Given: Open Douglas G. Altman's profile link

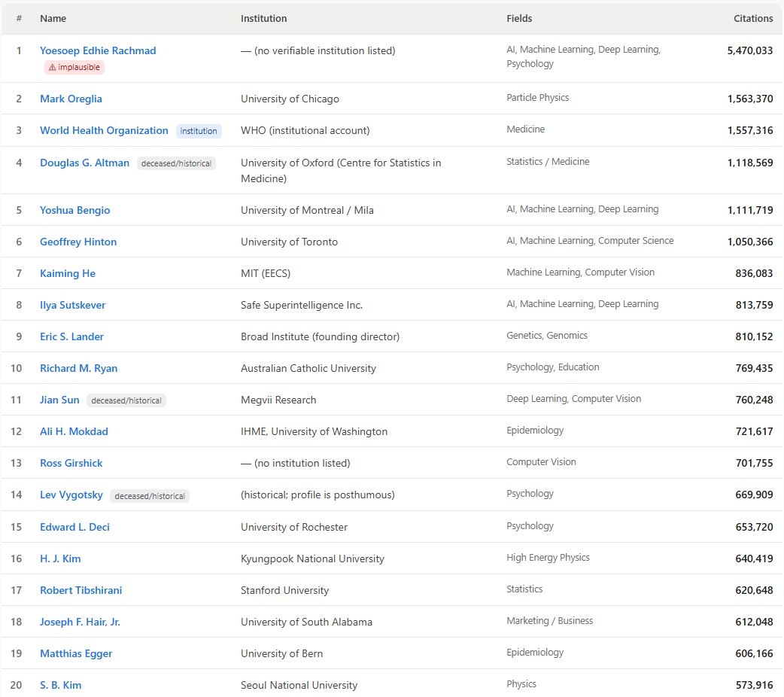Looking at the screenshot, I should coord(84,163).
